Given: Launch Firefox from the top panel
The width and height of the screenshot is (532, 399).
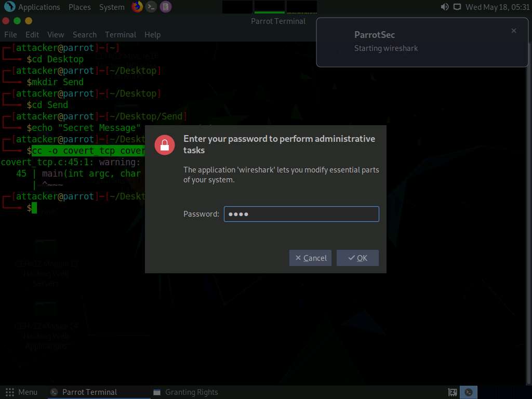Looking at the screenshot, I should [x=137, y=7].
